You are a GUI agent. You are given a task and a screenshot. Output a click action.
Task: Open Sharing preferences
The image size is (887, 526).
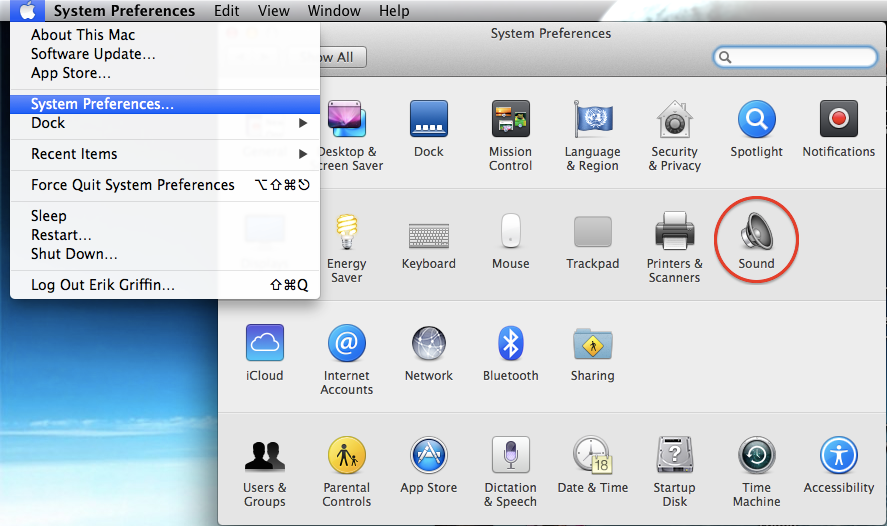click(592, 353)
